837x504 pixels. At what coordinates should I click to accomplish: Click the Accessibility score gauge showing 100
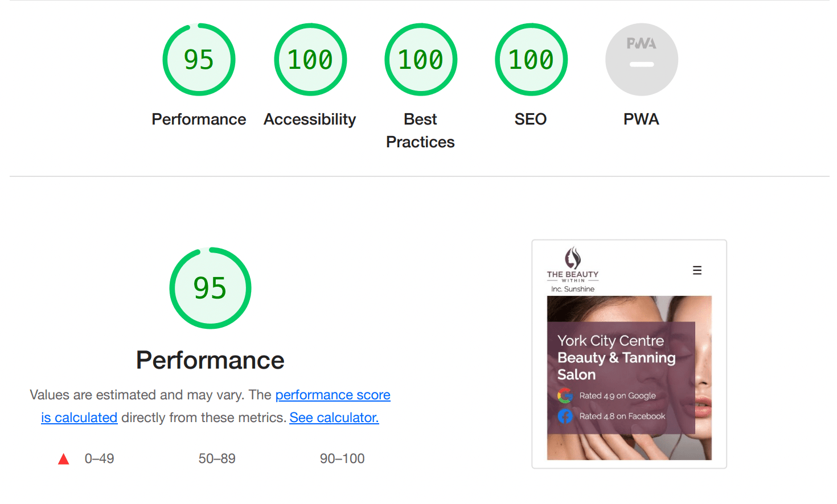coord(310,59)
